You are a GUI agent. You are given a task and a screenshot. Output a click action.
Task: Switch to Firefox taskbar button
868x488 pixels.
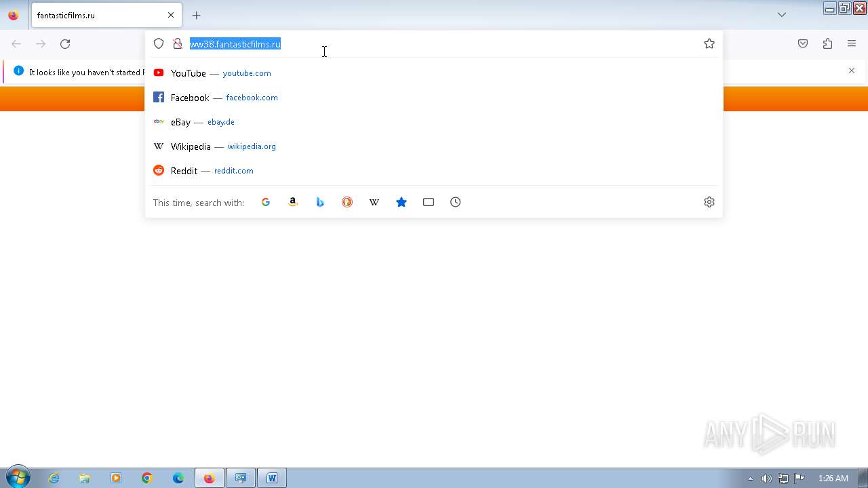[x=210, y=478]
